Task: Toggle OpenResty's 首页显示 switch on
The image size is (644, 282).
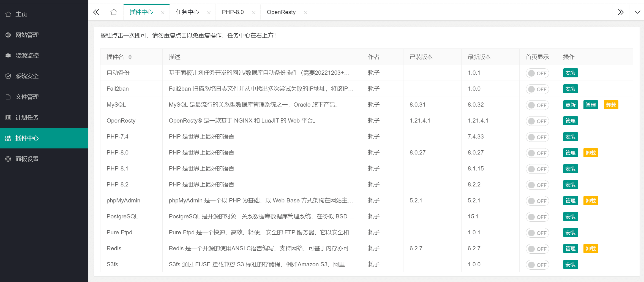Action: tap(537, 121)
